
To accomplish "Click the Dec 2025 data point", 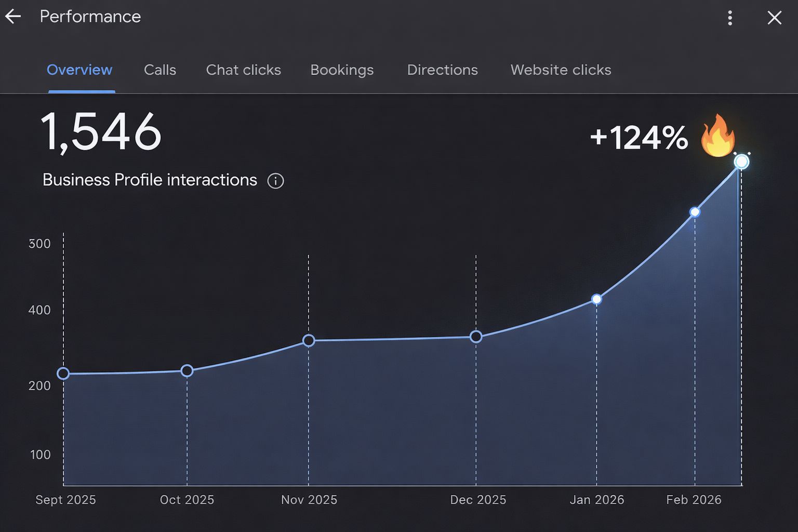I will coord(476,337).
